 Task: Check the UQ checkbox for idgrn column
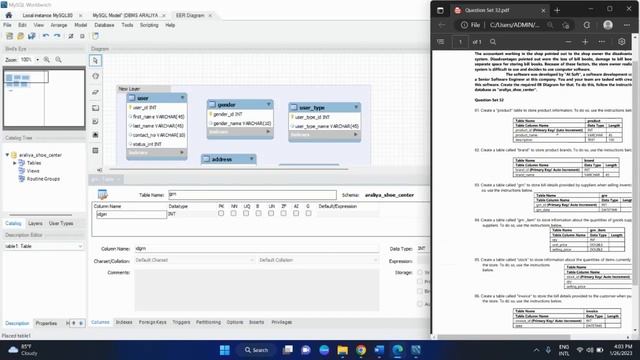click(246, 213)
